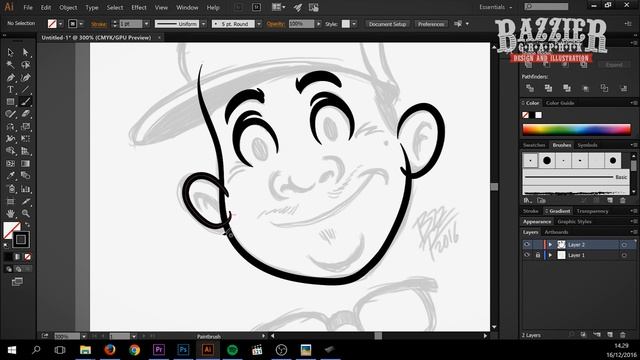Open stroke weight dropdown in control bar
640x360 pixels.
pos(146,24)
